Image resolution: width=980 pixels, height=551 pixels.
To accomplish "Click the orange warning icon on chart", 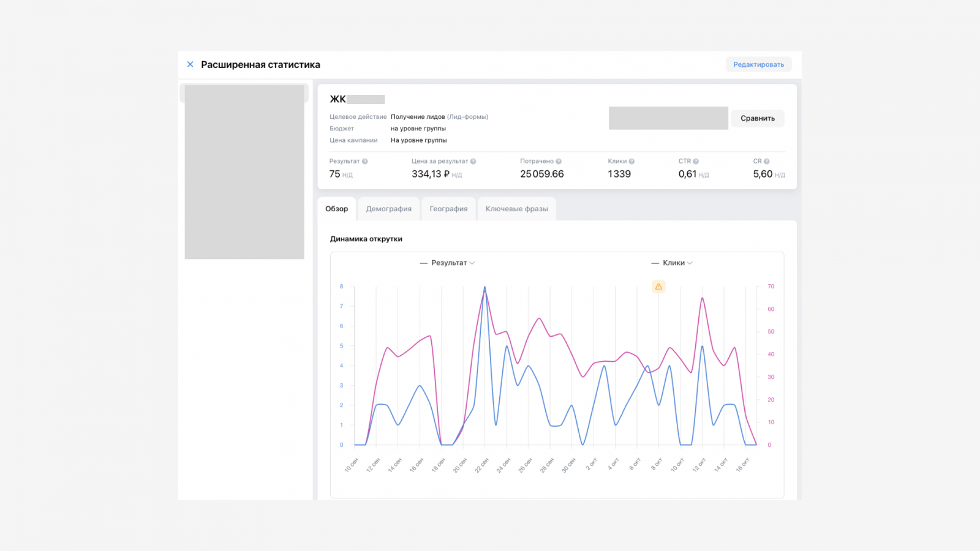I will (x=658, y=287).
